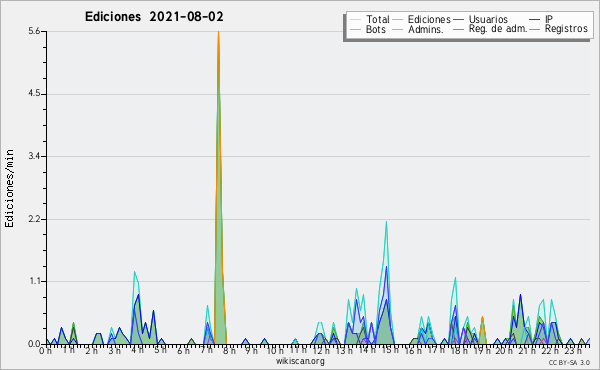Viewport: 600px width, 370px height.
Task: Click the y-axis value 0.0
Action: tap(34, 344)
